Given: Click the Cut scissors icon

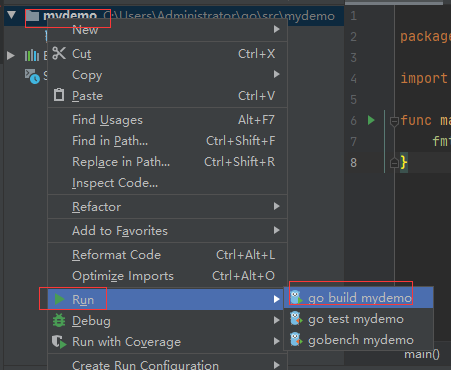Looking at the screenshot, I should [59, 53].
